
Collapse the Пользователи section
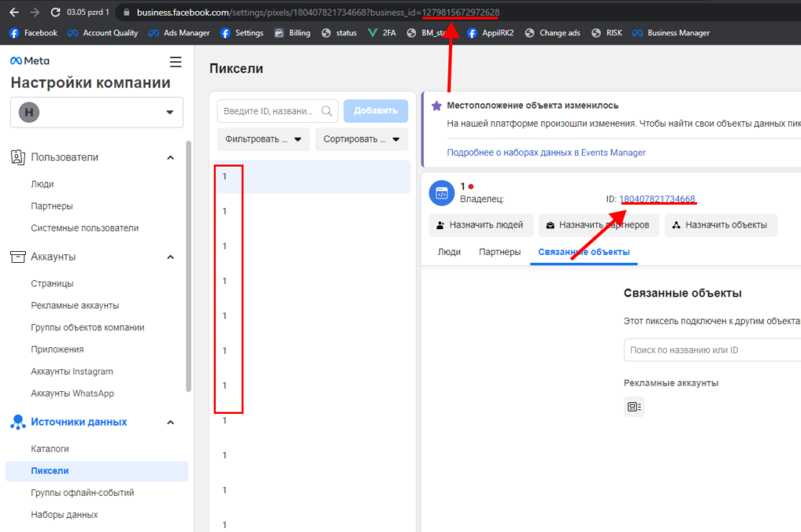pyautogui.click(x=171, y=157)
